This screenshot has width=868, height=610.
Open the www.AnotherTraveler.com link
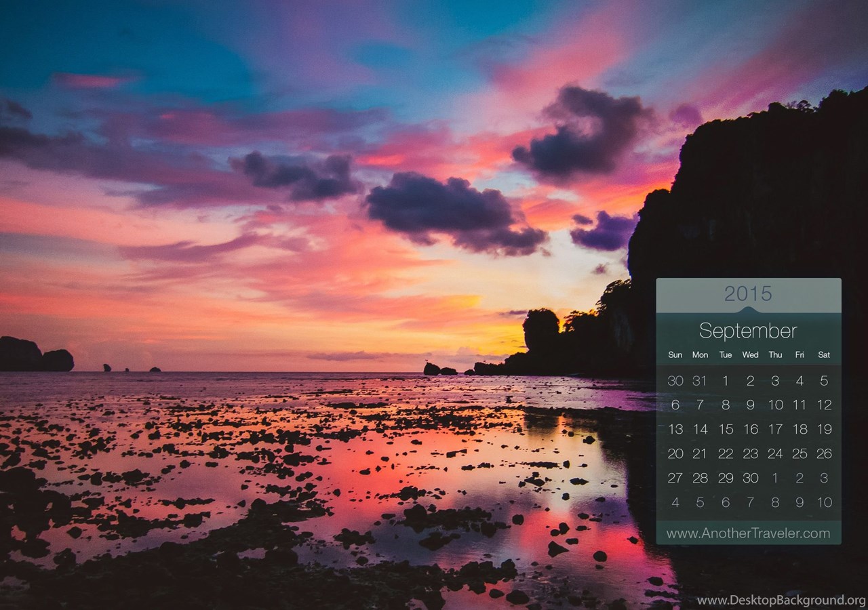tap(748, 533)
